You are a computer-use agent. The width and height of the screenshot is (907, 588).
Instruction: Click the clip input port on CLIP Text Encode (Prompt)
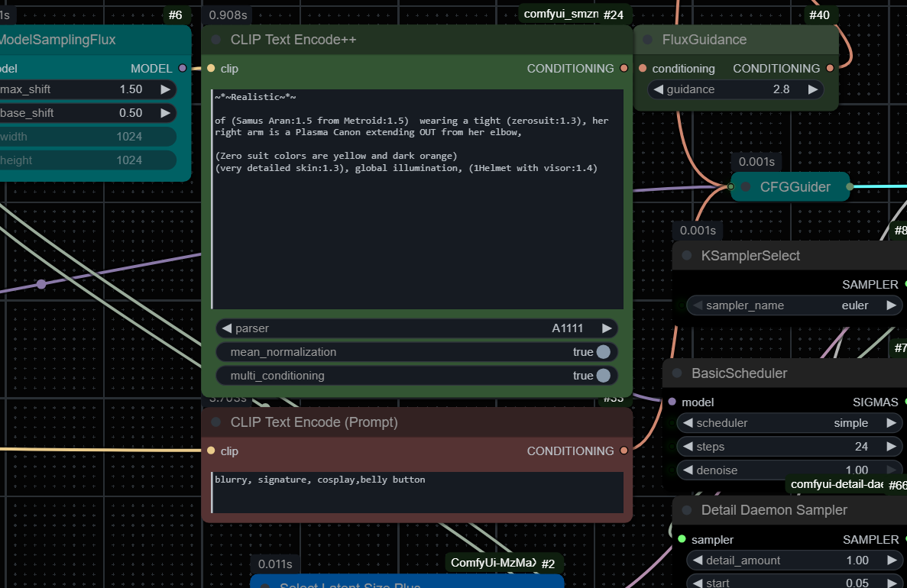coord(211,451)
